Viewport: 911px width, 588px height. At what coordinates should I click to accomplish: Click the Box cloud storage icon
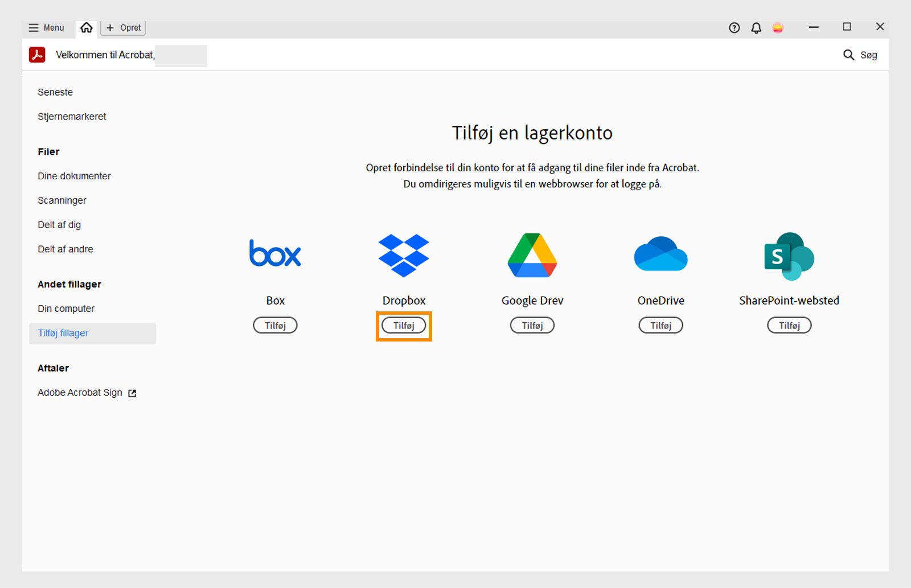coord(275,253)
